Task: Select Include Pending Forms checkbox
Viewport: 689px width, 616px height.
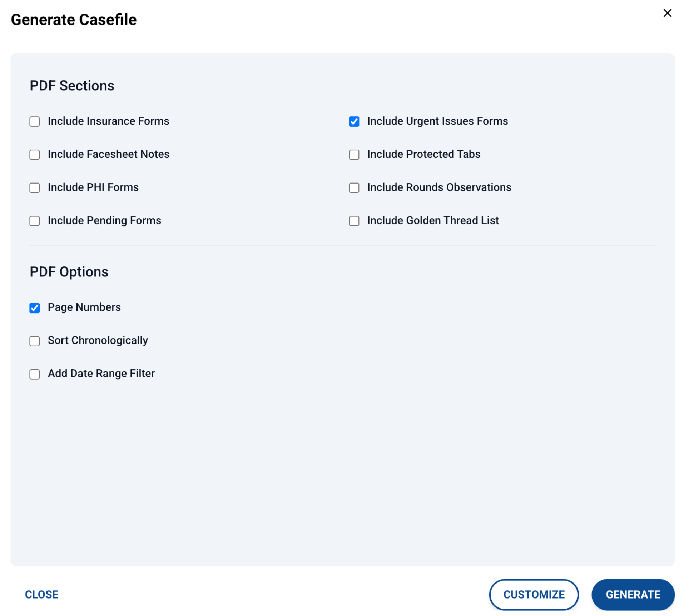Action: 35,222
